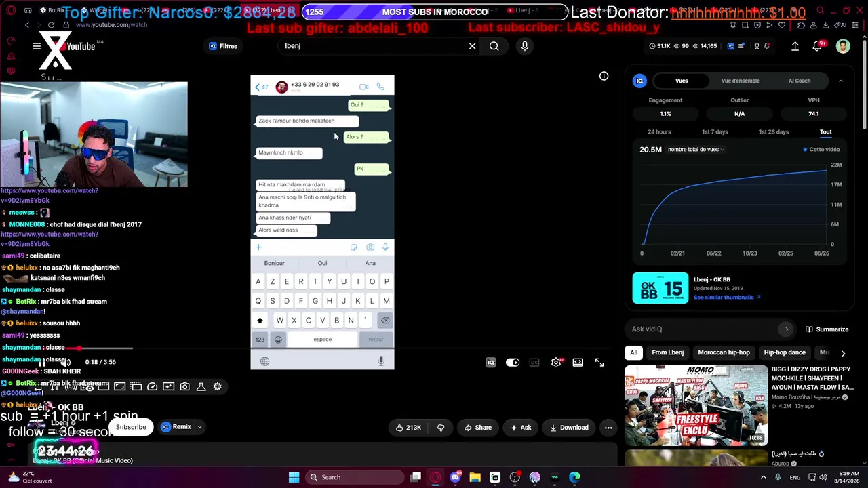Select the Tout time range
Screen dimensions: 868x488
(825, 131)
